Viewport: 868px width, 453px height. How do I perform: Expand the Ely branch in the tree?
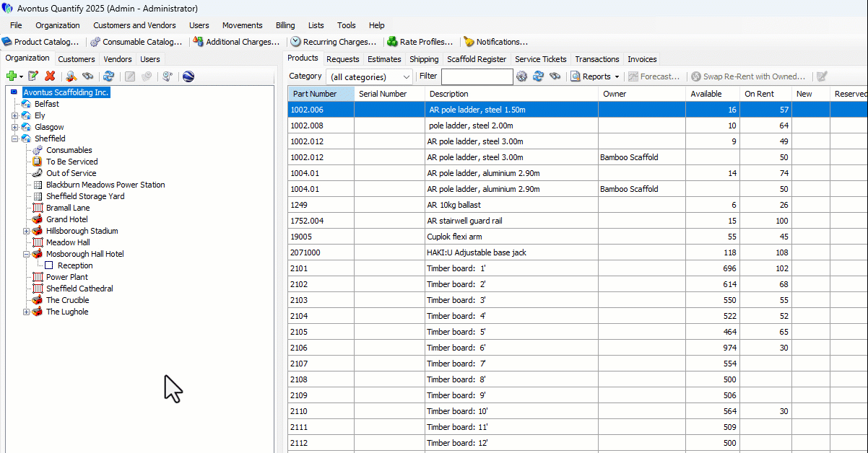(x=15, y=115)
